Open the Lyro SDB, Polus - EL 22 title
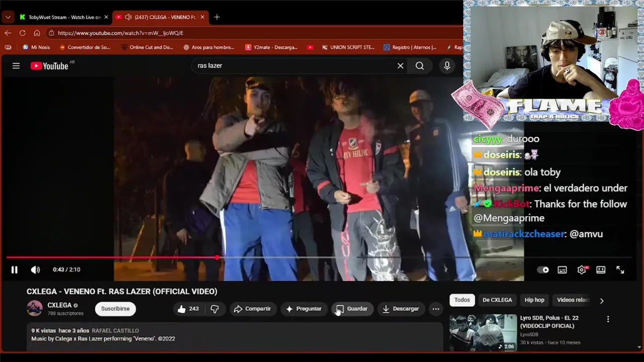Screen dimensions: 644x362 549,322
